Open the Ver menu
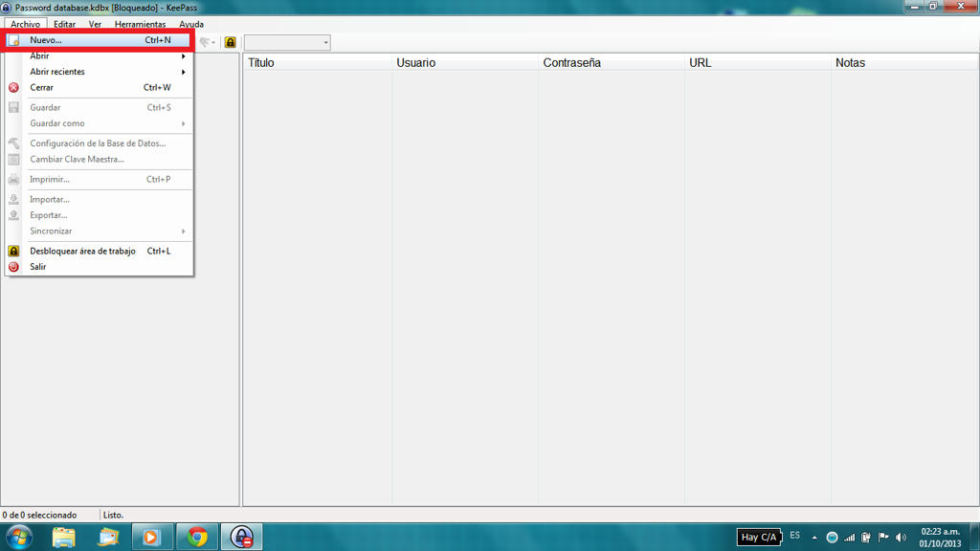This screenshot has height=551, width=980. tap(95, 24)
